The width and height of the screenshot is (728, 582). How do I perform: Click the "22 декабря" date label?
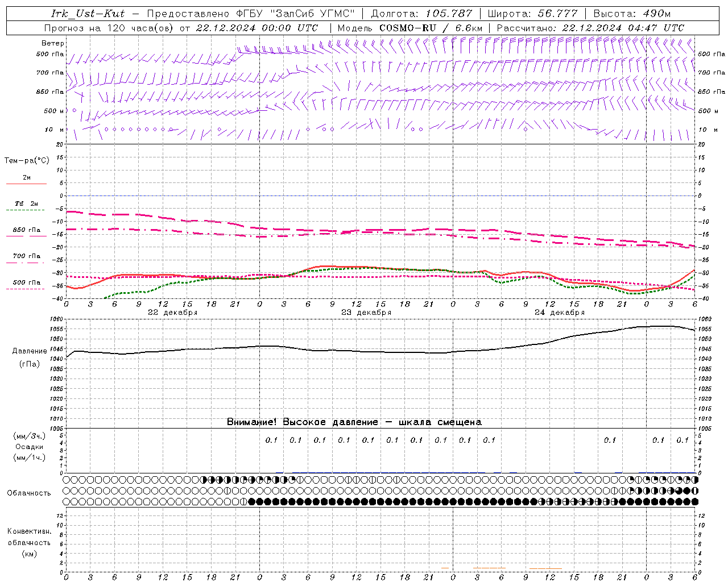pos(173,313)
